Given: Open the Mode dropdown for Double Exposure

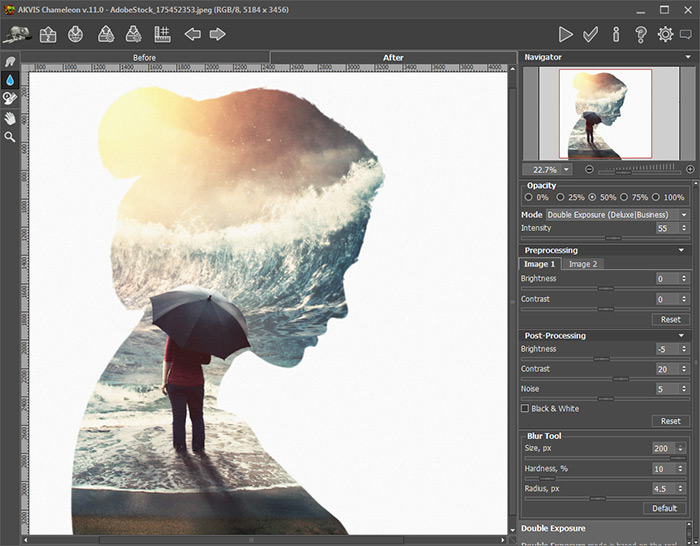Looking at the screenshot, I should [x=618, y=214].
